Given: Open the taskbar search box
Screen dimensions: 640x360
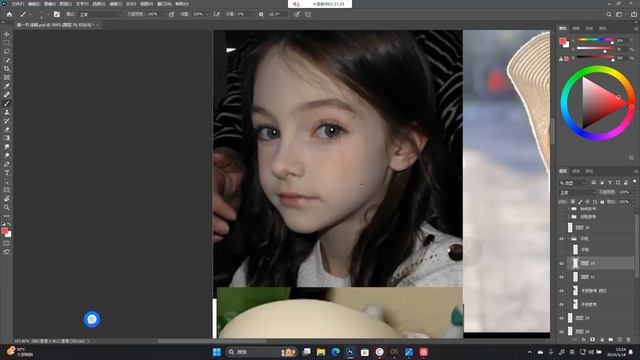Looking at the screenshot, I should point(261,352).
